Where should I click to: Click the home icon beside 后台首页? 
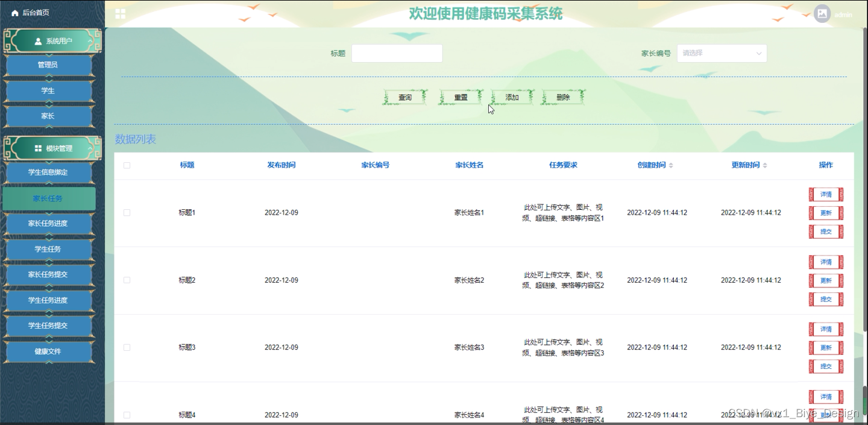(15, 13)
